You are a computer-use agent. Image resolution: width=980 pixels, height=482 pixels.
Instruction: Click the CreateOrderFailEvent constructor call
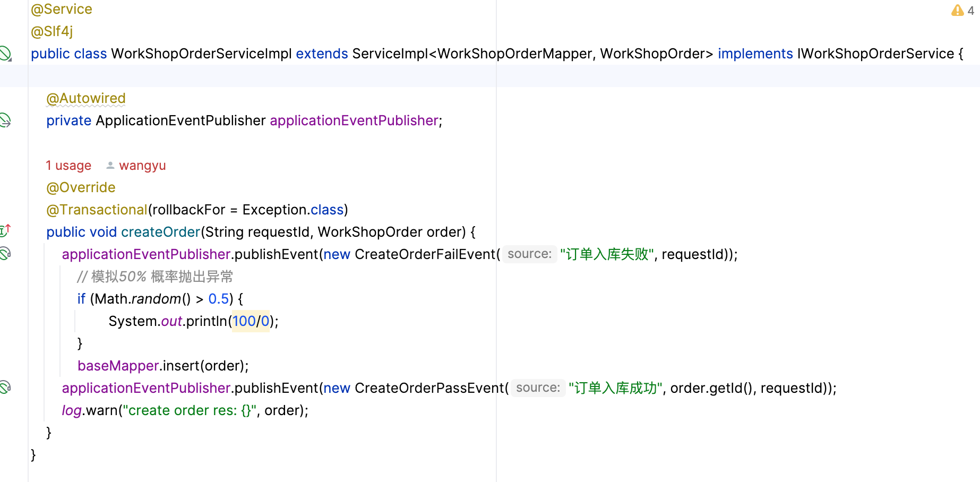[425, 254]
